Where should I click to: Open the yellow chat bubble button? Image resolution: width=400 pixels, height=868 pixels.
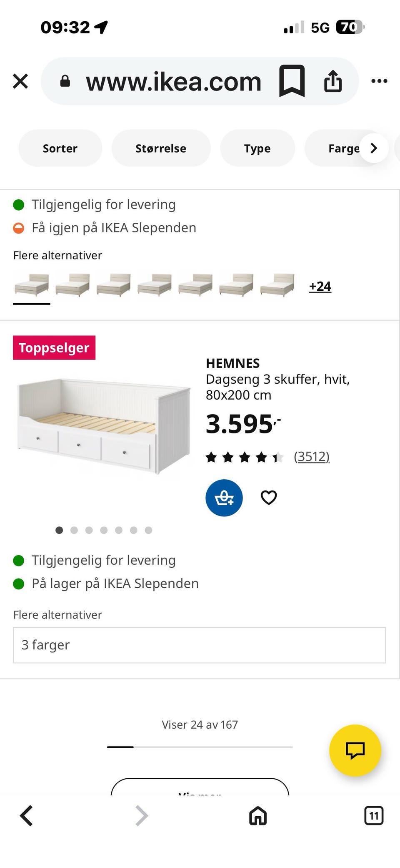355,750
